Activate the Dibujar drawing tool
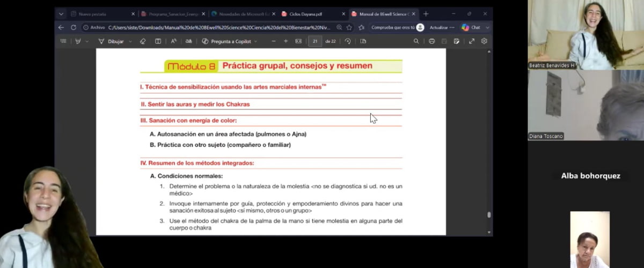644x268 pixels. tap(111, 41)
